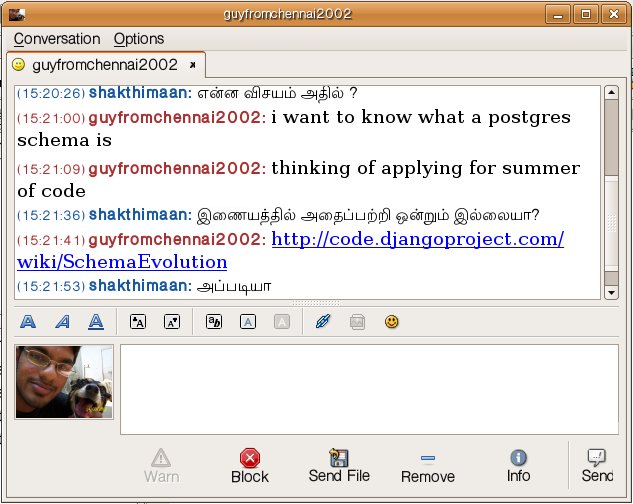Click the Send message button
633x504 pixels.
click(x=597, y=466)
